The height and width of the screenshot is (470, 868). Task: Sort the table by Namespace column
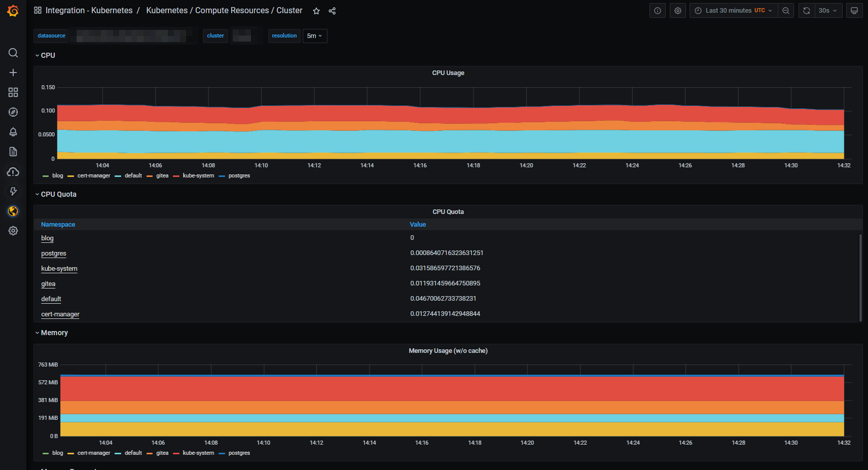click(x=58, y=225)
